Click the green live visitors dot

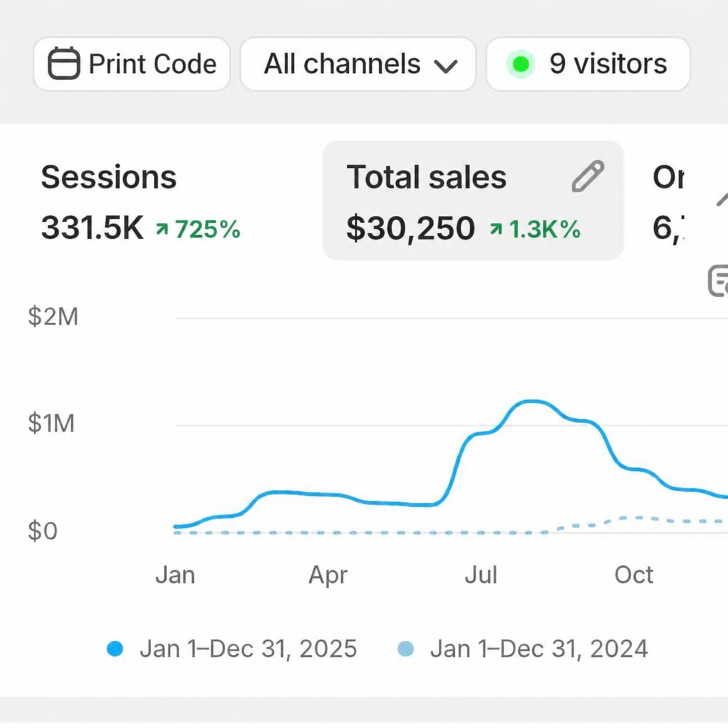pos(521,64)
